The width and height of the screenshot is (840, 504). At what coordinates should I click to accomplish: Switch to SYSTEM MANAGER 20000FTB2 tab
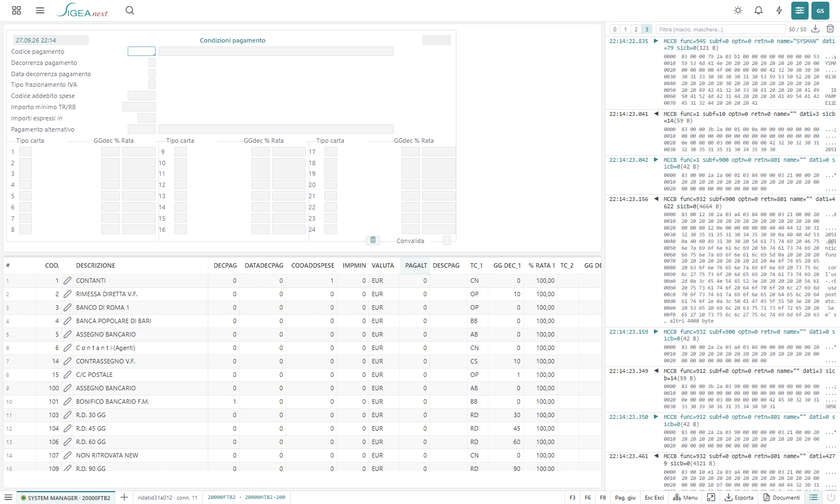pyautogui.click(x=66, y=498)
